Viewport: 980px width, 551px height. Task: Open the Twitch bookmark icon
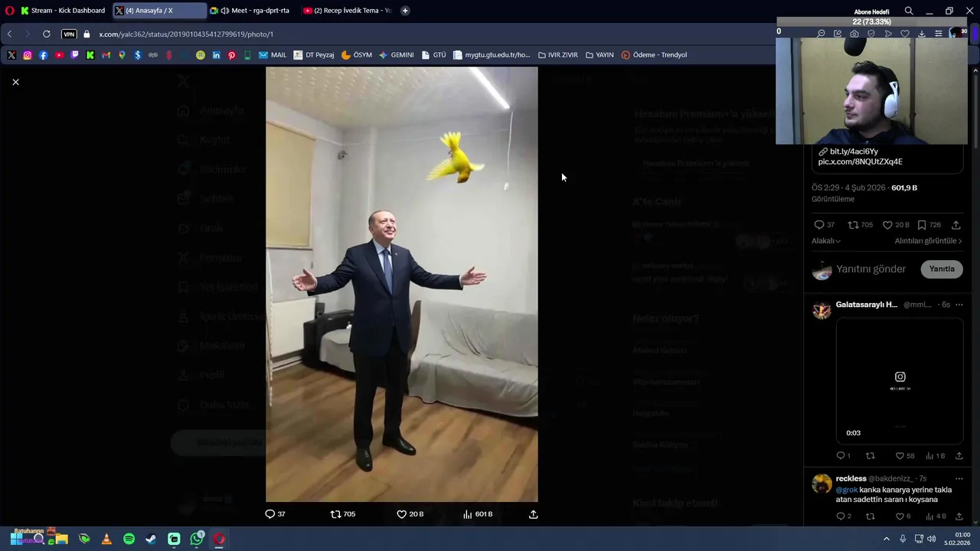click(x=74, y=55)
